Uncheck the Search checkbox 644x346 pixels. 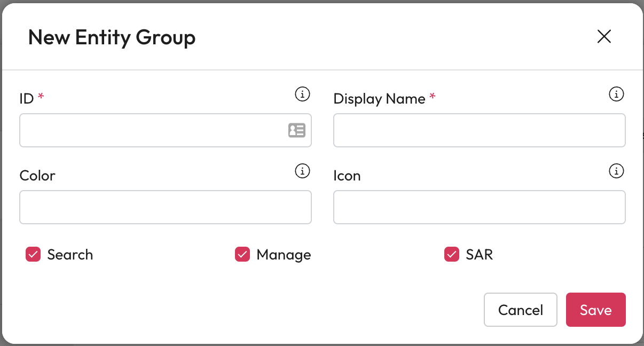coord(33,255)
